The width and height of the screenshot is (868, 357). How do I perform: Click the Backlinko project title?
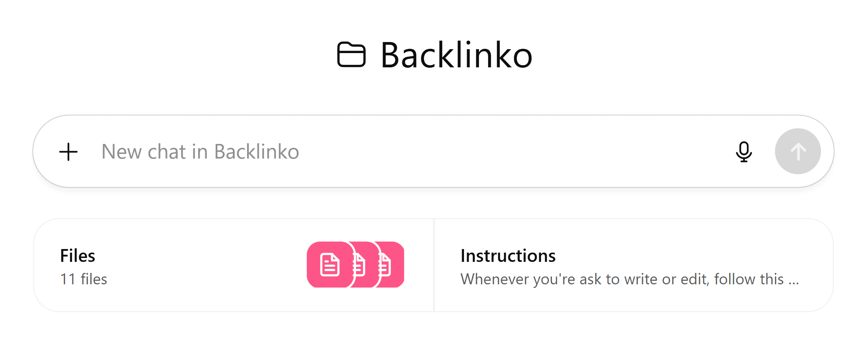pos(456,55)
